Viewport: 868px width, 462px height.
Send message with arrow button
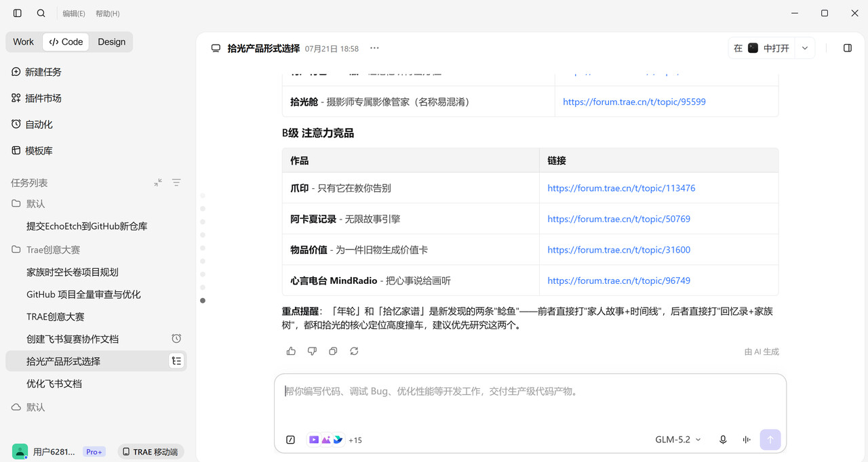(770, 440)
